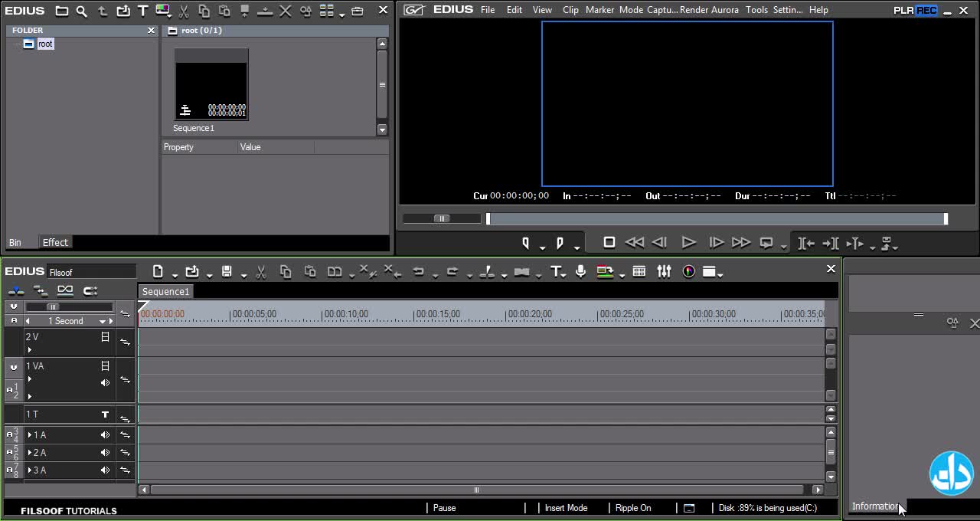This screenshot has width=980, height=521.
Task: Click the player shuttle slider handle
Action: click(441, 218)
